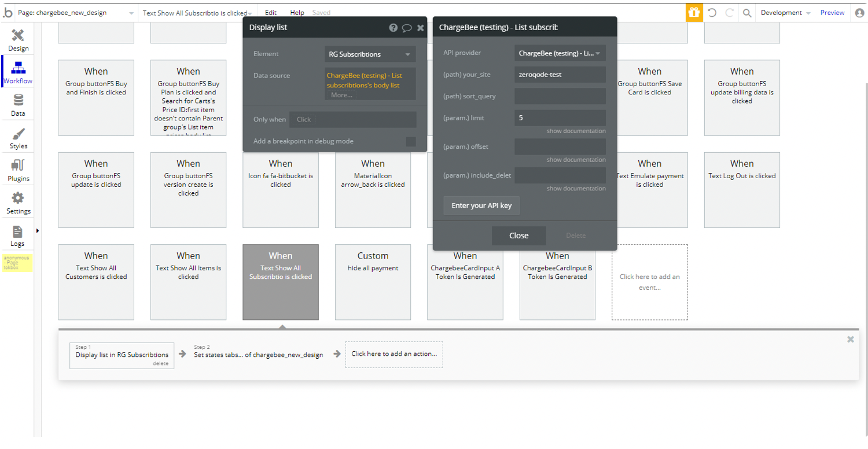Open help icon in Display list panel
868x449 pixels.
point(393,28)
